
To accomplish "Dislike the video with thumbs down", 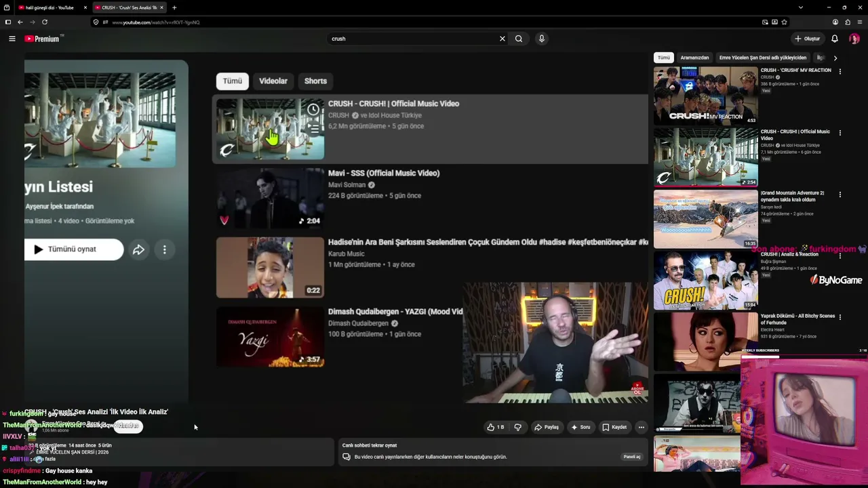I will (x=517, y=427).
